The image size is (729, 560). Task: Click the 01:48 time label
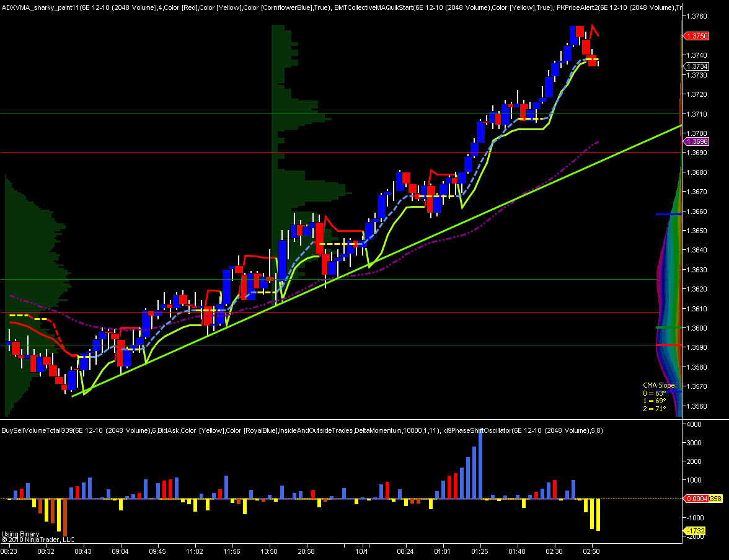pos(516,552)
